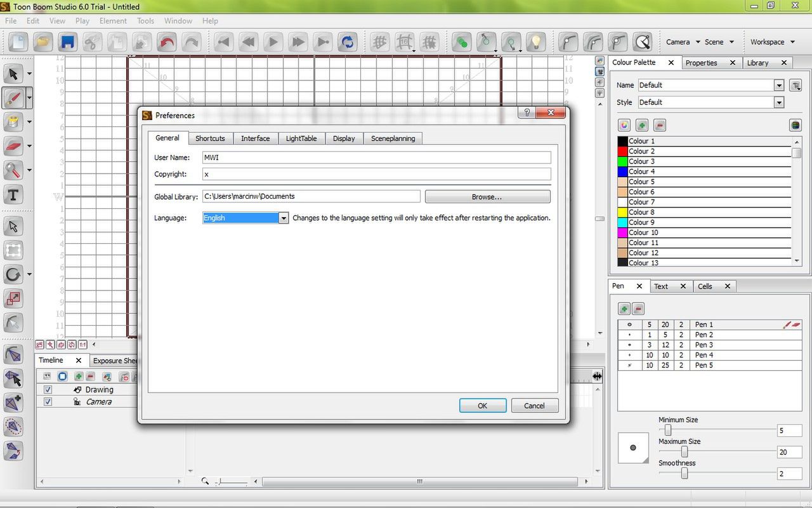The image size is (812, 508).
Task: Click the Browse... button
Action: [487, 197]
